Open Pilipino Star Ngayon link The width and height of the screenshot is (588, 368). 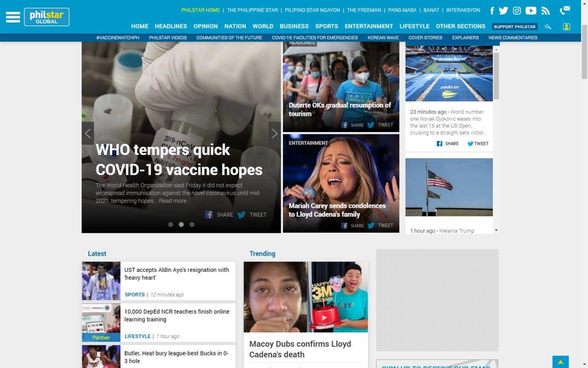pos(312,10)
